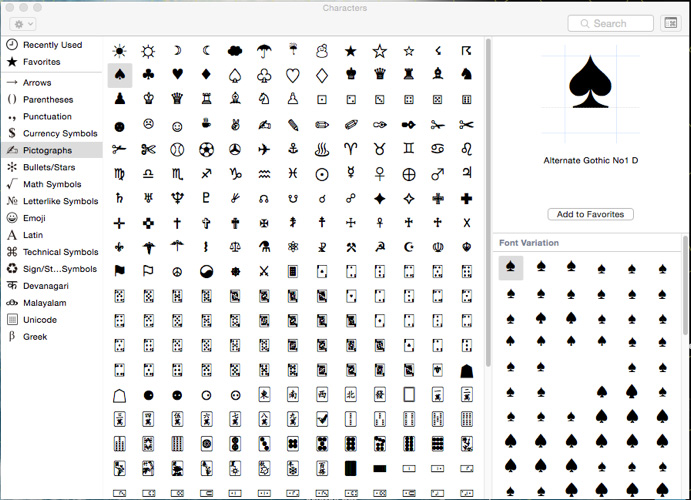Viewport: 691px width, 500px height.
Task: Open the Currency Symbols category
Action: pyautogui.click(x=52, y=133)
